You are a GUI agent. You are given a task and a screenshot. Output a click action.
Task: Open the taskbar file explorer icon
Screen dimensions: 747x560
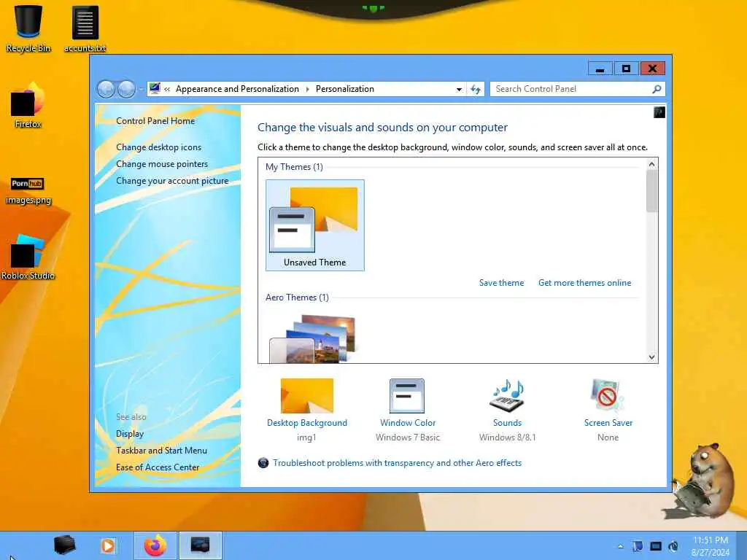(x=64, y=545)
